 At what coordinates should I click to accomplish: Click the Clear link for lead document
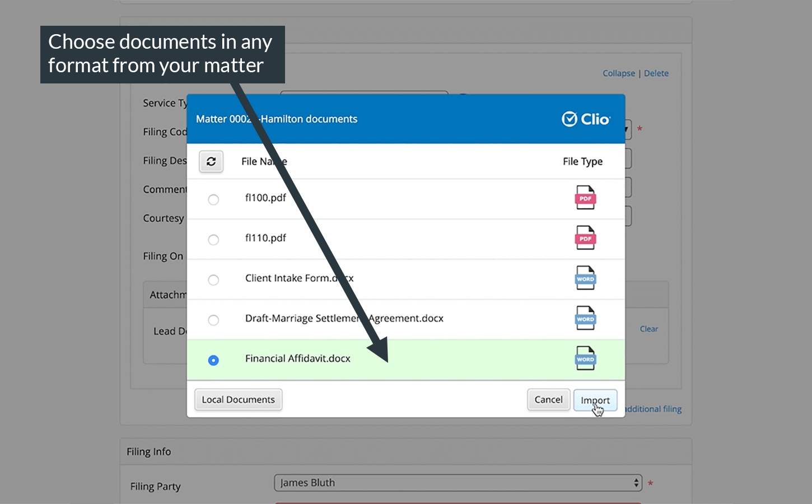[648, 329]
